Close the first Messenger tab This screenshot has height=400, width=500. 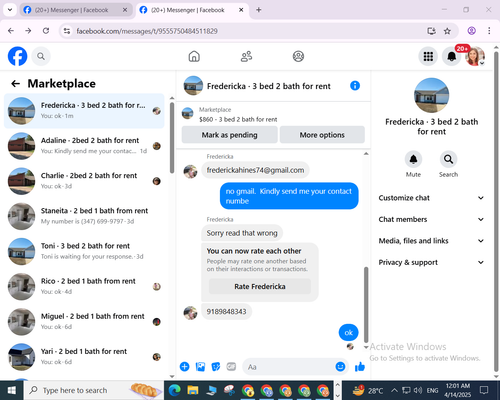125,10
